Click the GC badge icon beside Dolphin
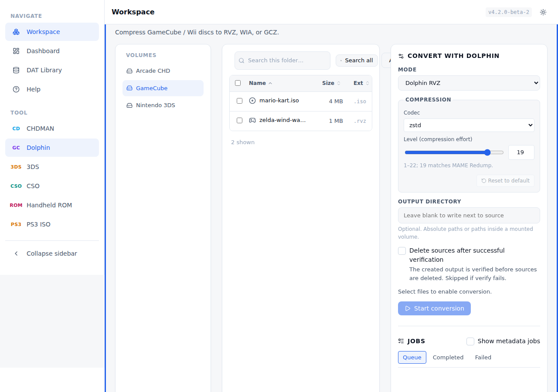 (16, 148)
